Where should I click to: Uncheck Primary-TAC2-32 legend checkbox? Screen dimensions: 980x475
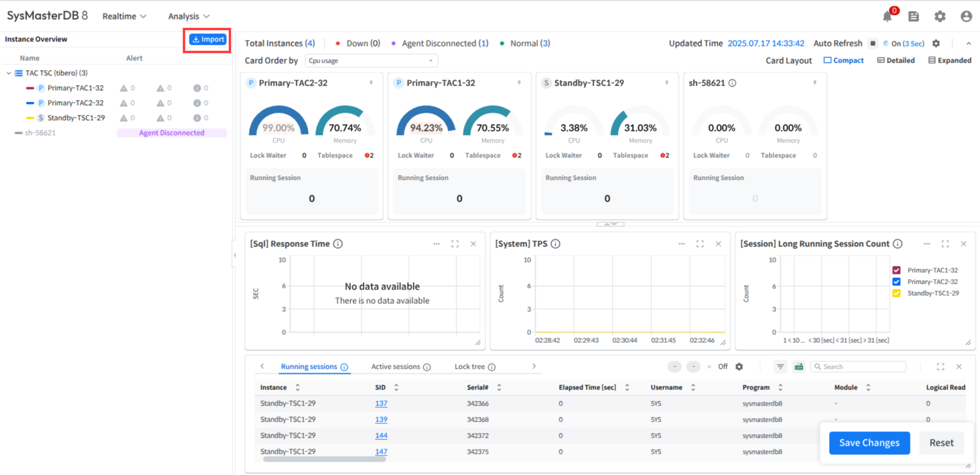pyautogui.click(x=896, y=281)
